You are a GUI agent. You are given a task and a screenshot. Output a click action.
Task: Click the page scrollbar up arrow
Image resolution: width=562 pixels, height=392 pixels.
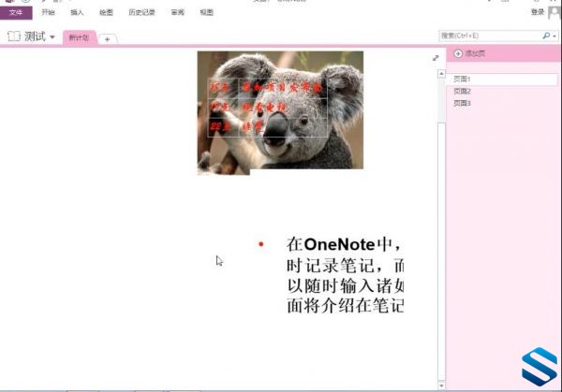(441, 74)
